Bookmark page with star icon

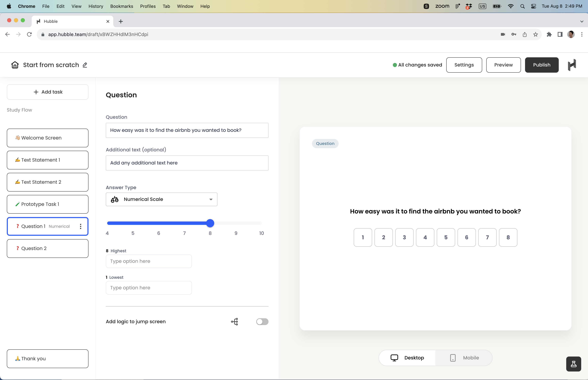click(535, 34)
